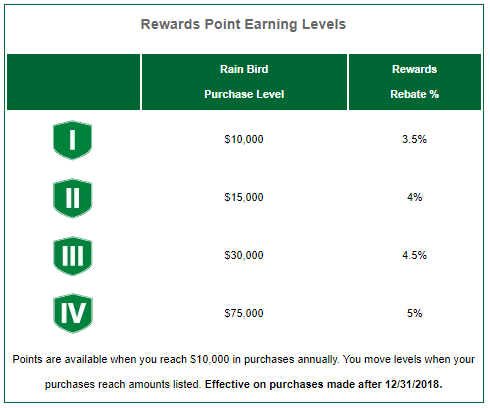Image resolution: width=490 pixels, height=408 pixels.
Task: Click the bold 'Effective on purchases' text
Action: 261,384
